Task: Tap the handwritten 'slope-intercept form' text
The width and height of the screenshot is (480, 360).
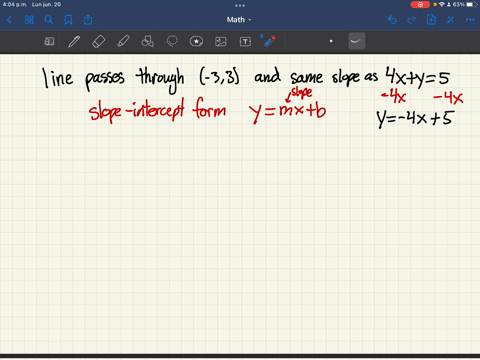Action: coord(157,110)
